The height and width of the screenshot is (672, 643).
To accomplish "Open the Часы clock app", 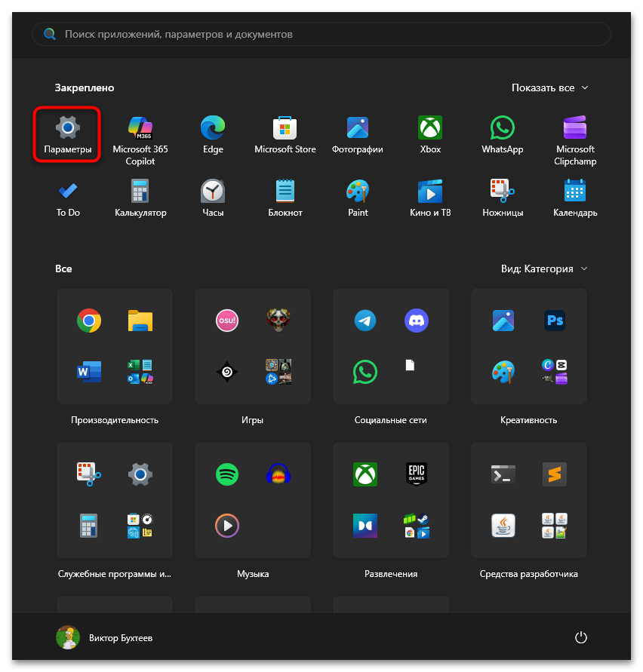I will coord(213,198).
